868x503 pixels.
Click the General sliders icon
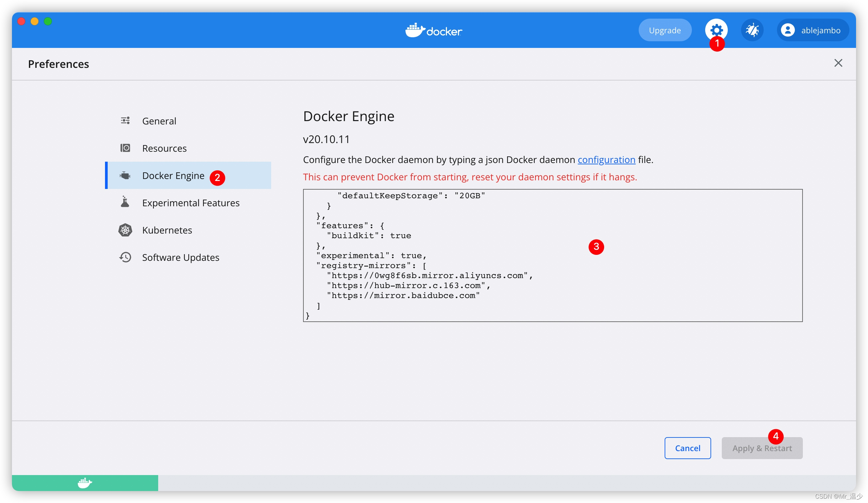[x=125, y=121]
